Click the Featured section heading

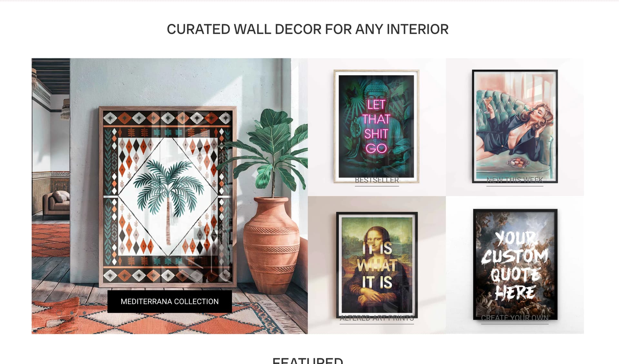tap(308, 360)
